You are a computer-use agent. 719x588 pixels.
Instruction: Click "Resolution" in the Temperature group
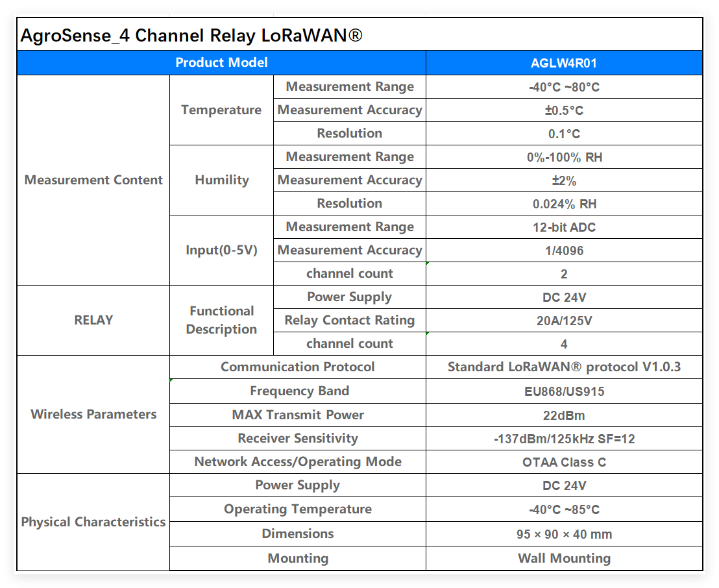tap(350, 134)
